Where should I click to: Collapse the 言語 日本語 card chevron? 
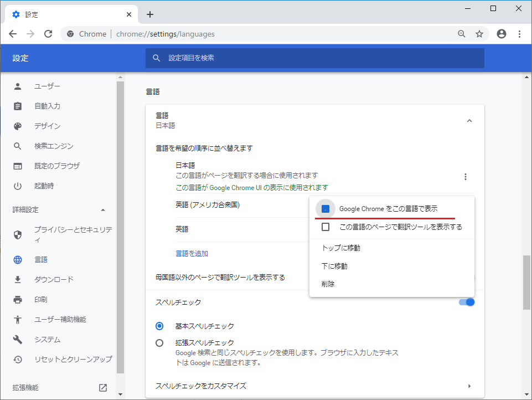[x=469, y=121]
